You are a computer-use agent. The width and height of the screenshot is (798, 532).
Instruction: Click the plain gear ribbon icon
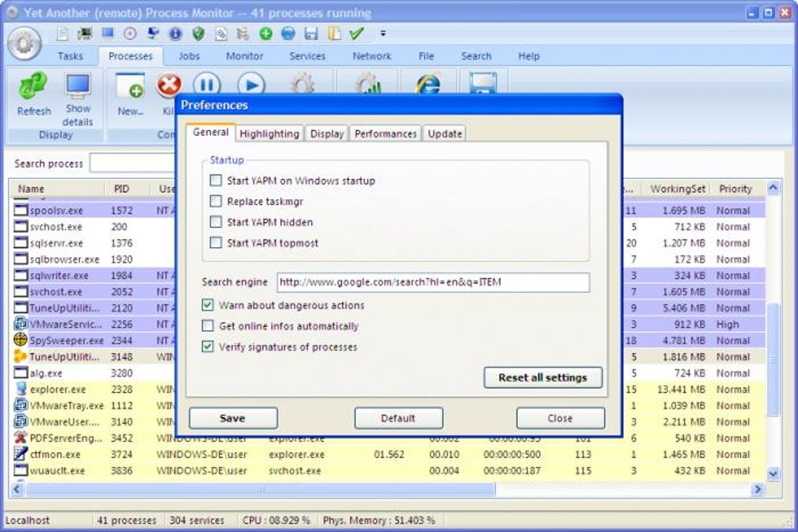302,84
